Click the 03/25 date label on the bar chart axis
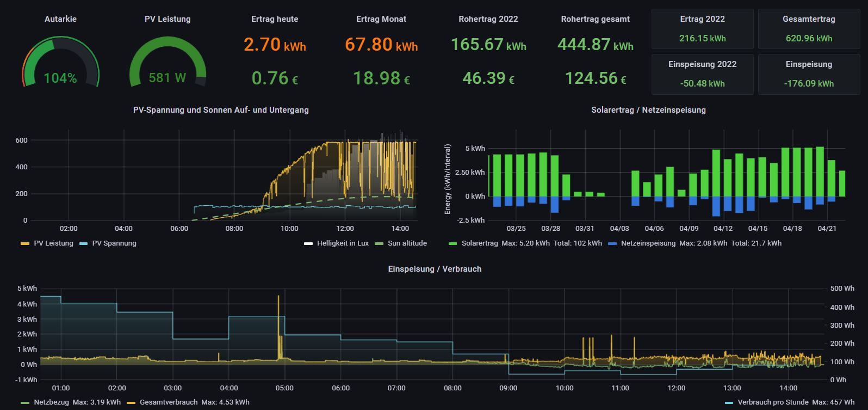Image resolution: width=868 pixels, height=410 pixels. pos(516,229)
